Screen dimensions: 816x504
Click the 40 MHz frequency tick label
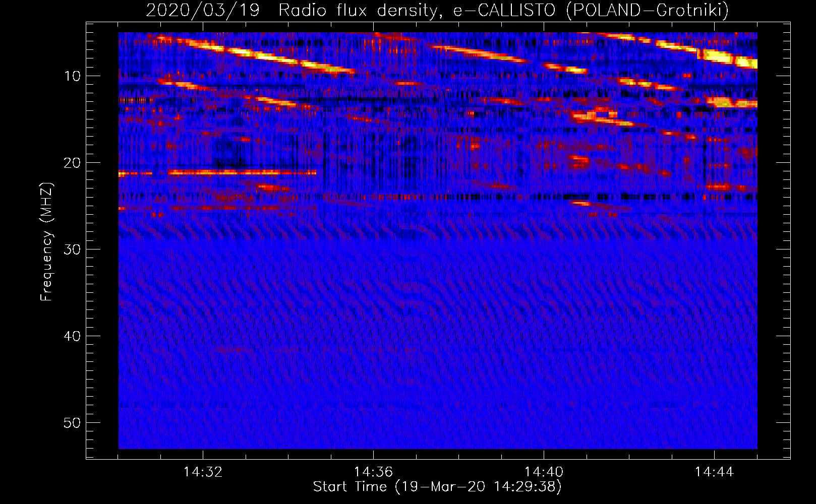click(x=73, y=336)
